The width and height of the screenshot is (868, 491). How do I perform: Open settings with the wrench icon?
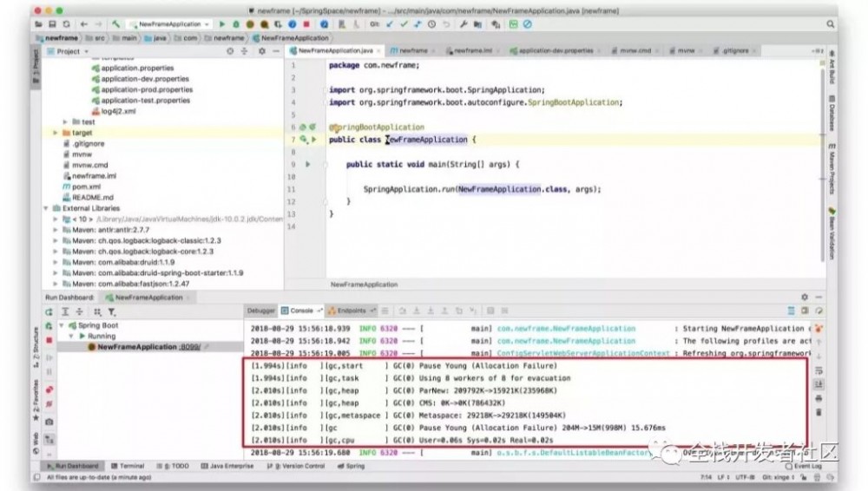[x=464, y=24]
